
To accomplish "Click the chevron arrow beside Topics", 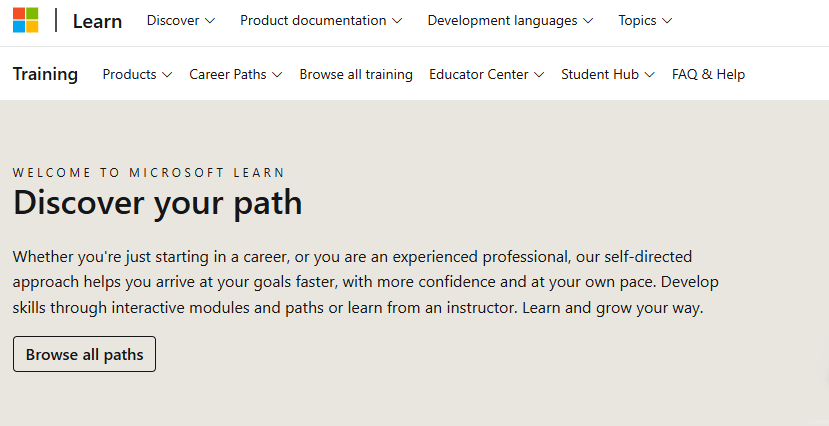I will point(667,21).
